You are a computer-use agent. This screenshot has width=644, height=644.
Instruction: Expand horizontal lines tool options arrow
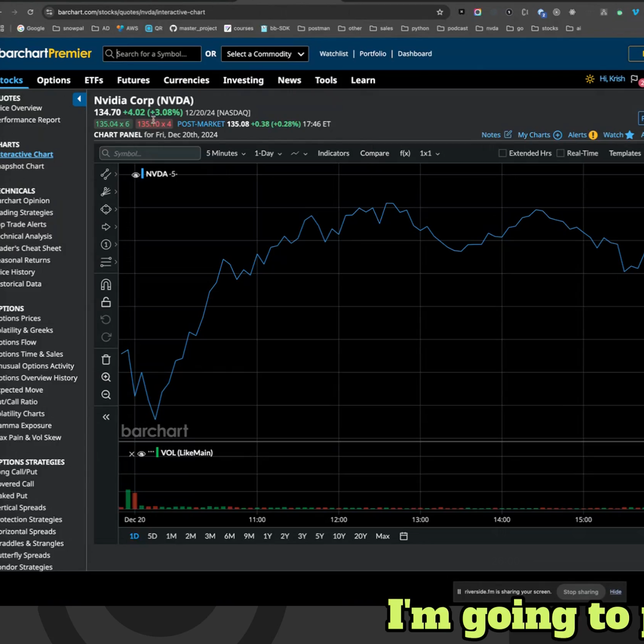pyautogui.click(x=116, y=262)
